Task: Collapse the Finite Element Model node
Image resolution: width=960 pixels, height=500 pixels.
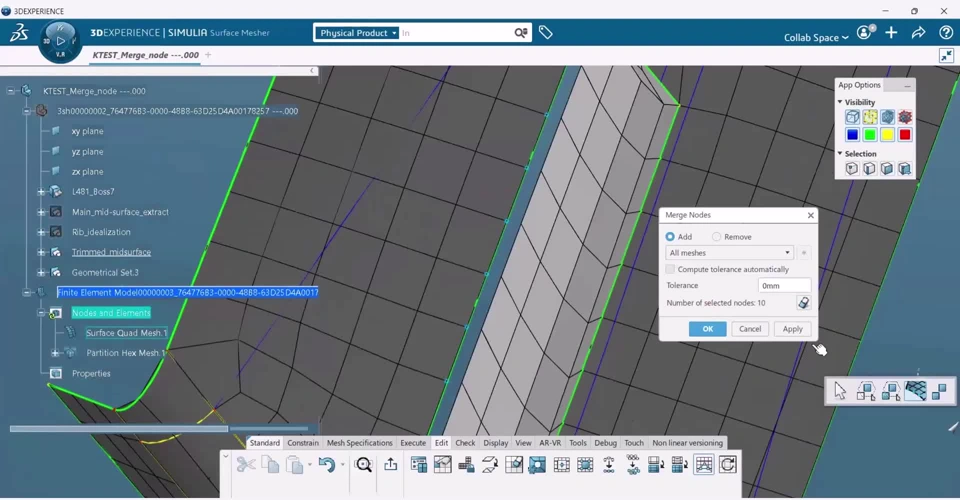Action: tap(26, 293)
